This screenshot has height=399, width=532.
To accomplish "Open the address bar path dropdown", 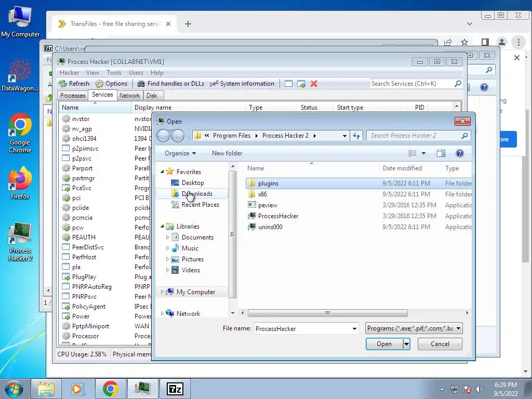I will tap(344, 136).
